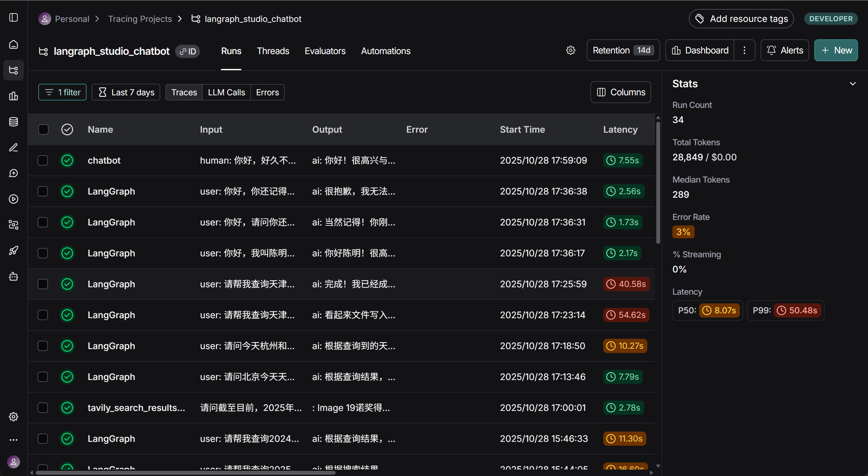The width and height of the screenshot is (868, 476).
Task: Open the Last 7 days time range dropdown
Action: [x=126, y=92]
